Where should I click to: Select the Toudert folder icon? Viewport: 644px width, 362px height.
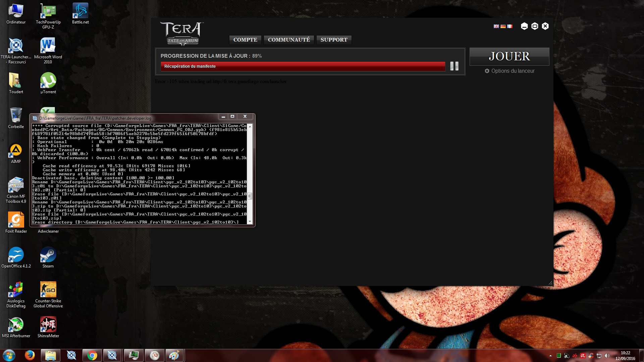[x=16, y=84]
